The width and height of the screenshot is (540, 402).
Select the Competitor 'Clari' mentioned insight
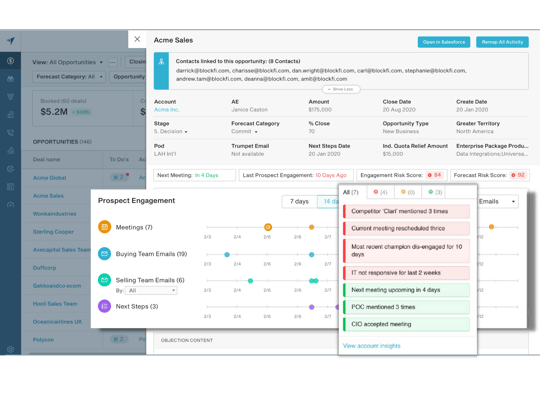pos(406,212)
